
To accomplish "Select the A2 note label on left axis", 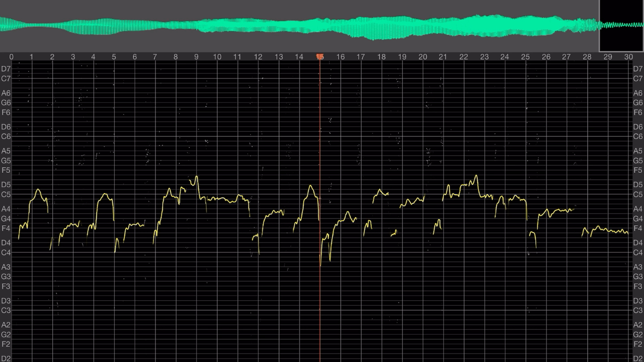I will click(x=6, y=324).
